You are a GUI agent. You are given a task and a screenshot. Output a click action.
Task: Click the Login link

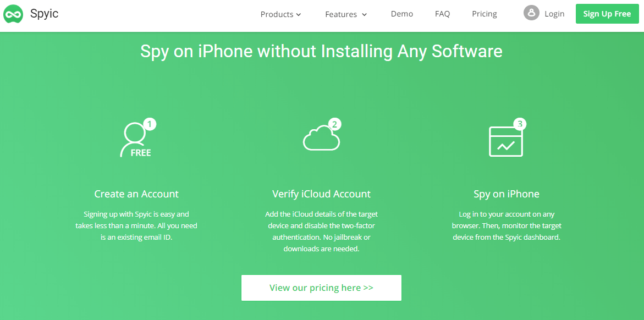(554, 14)
